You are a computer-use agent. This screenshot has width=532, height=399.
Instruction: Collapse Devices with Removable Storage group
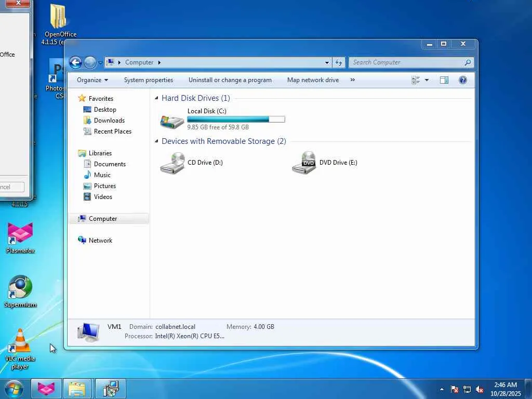click(156, 141)
